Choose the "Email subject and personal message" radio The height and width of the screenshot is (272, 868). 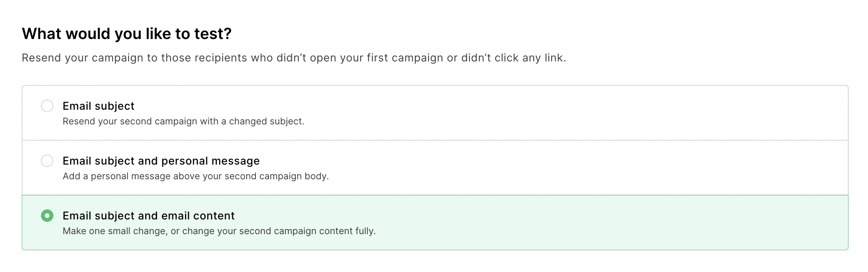click(47, 161)
